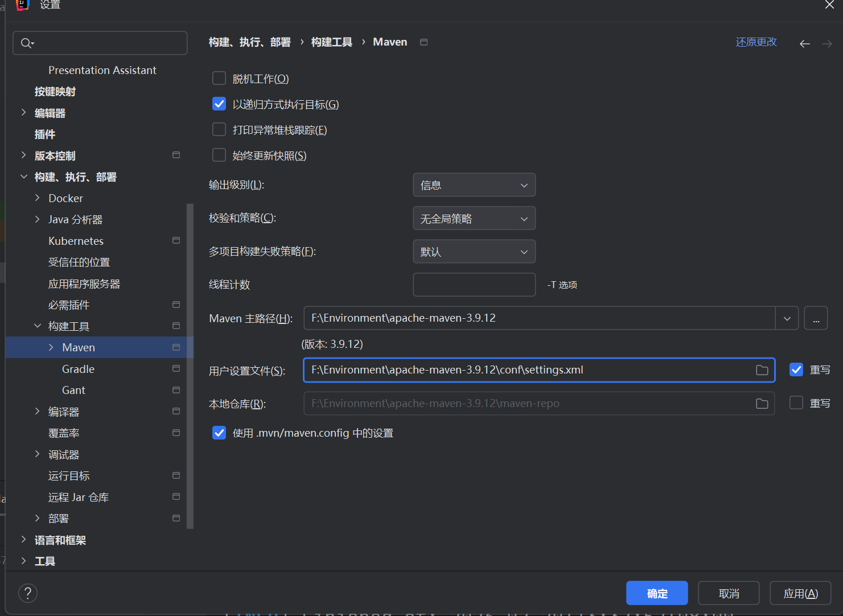Expand the 语言和框架 tree node

23,539
